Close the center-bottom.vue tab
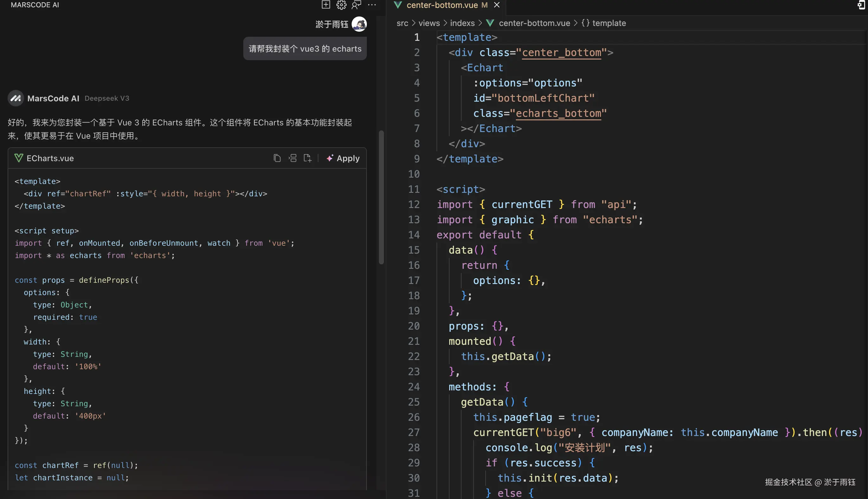The image size is (868, 499). pyautogui.click(x=496, y=5)
